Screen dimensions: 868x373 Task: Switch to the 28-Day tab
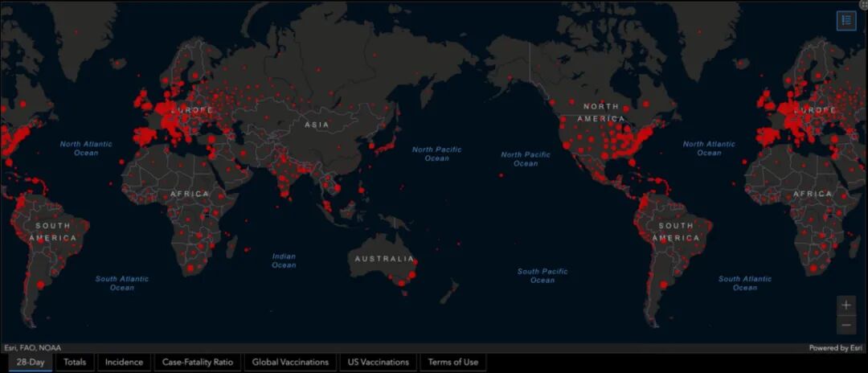pyautogui.click(x=31, y=363)
